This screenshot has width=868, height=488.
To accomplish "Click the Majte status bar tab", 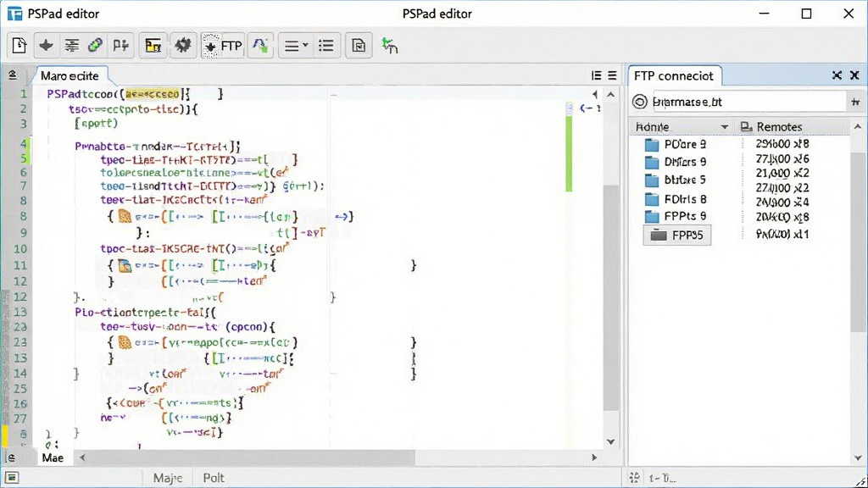I will coord(168,478).
